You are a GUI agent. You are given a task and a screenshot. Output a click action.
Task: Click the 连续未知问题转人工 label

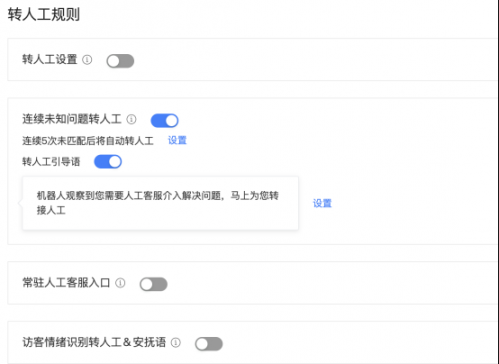click(72, 119)
